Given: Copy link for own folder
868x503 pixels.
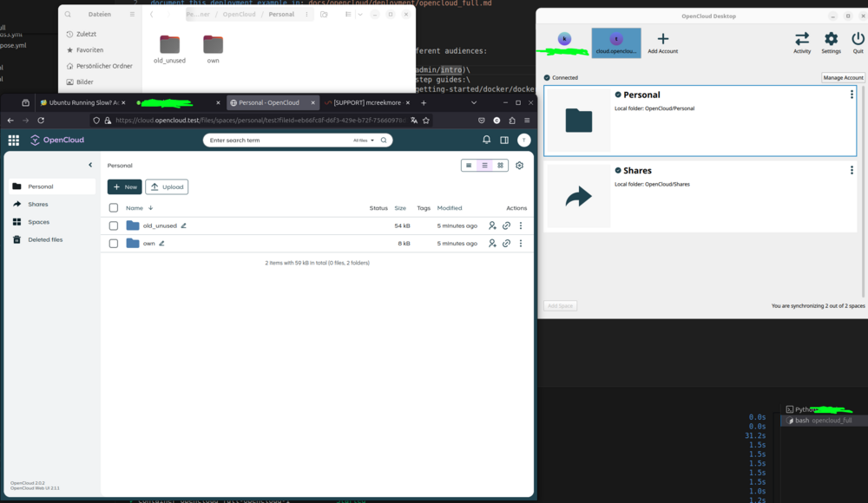Looking at the screenshot, I should pyautogui.click(x=506, y=244).
